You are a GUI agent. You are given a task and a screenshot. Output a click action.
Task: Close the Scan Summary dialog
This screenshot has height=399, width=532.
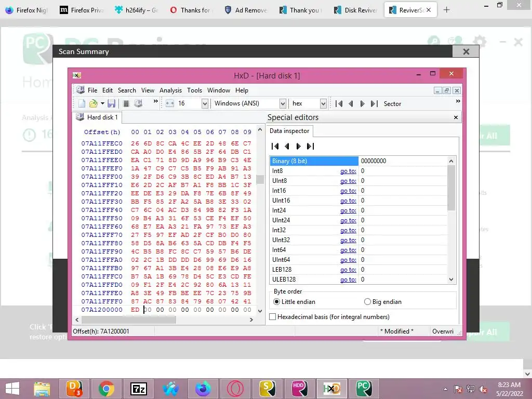click(466, 51)
